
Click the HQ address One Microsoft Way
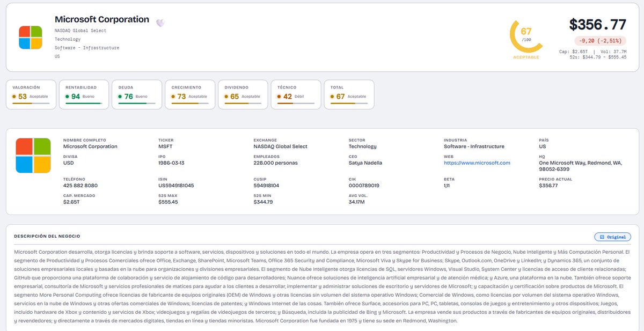point(581,166)
